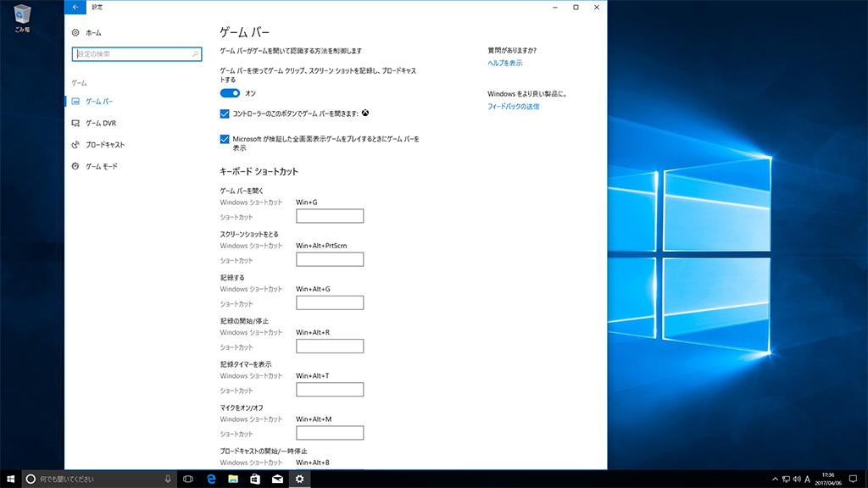Show hidden system tray icons
The height and width of the screenshot is (488, 868).
click(x=775, y=479)
